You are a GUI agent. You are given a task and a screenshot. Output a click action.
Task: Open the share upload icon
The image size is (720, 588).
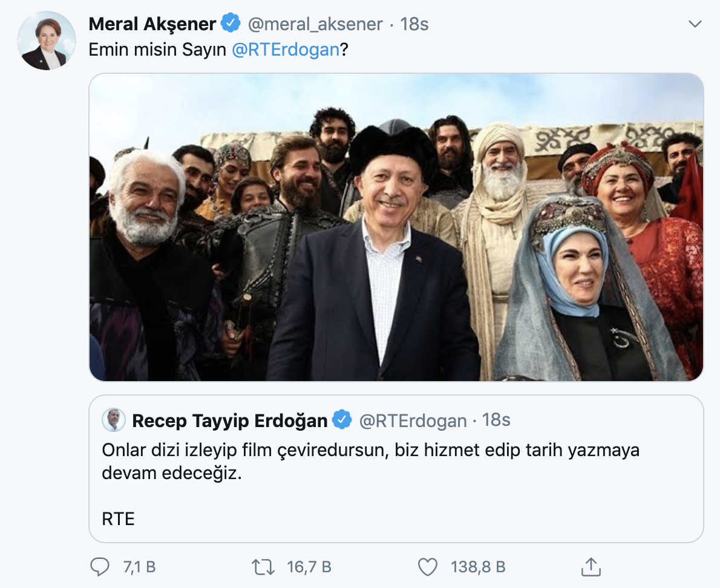tap(591, 567)
